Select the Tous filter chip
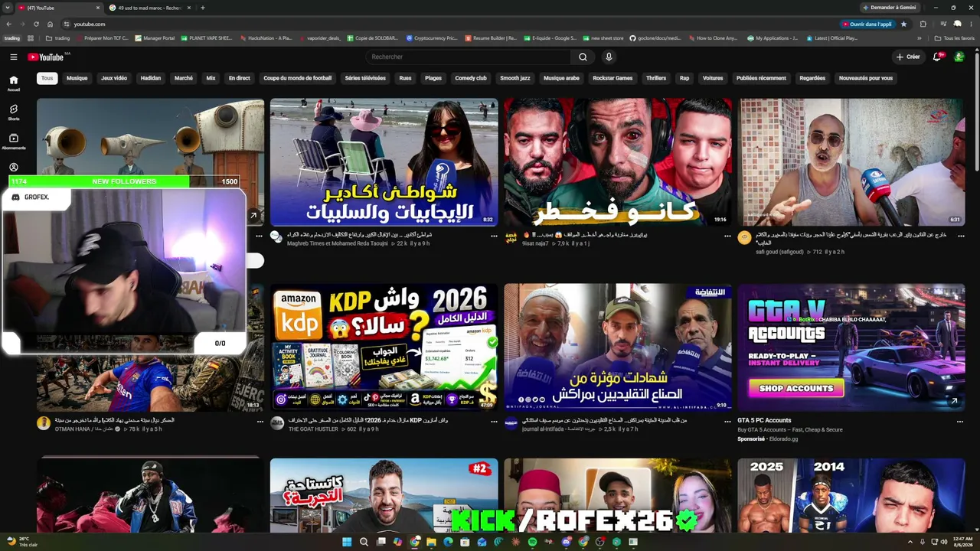 point(47,78)
